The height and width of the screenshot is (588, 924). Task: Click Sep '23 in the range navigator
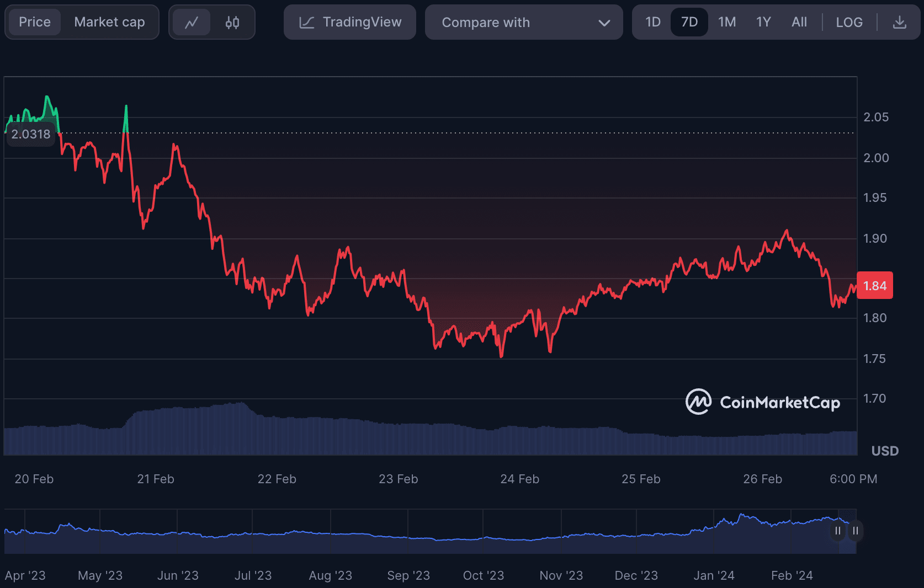coord(408,575)
